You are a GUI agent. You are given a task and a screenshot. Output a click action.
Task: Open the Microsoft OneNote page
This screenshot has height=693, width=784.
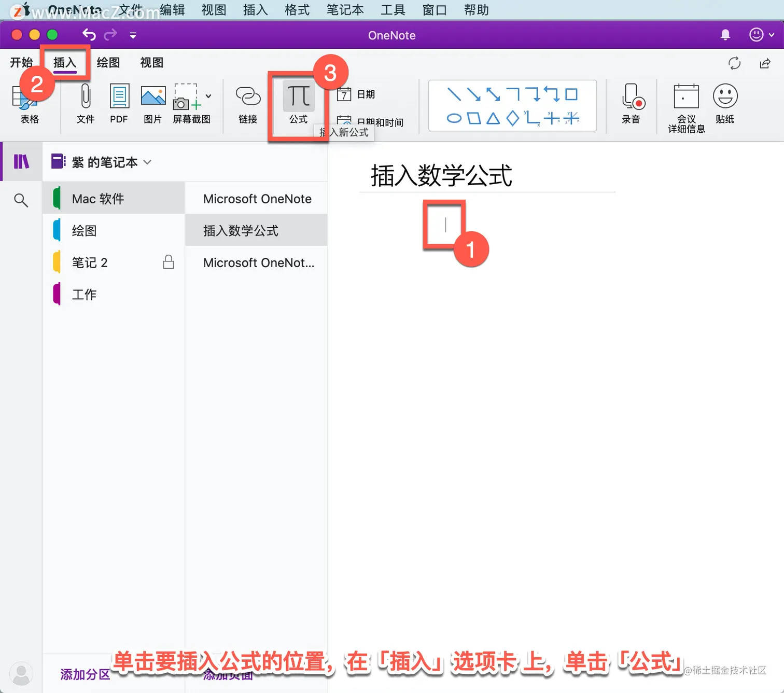click(256, 199)
